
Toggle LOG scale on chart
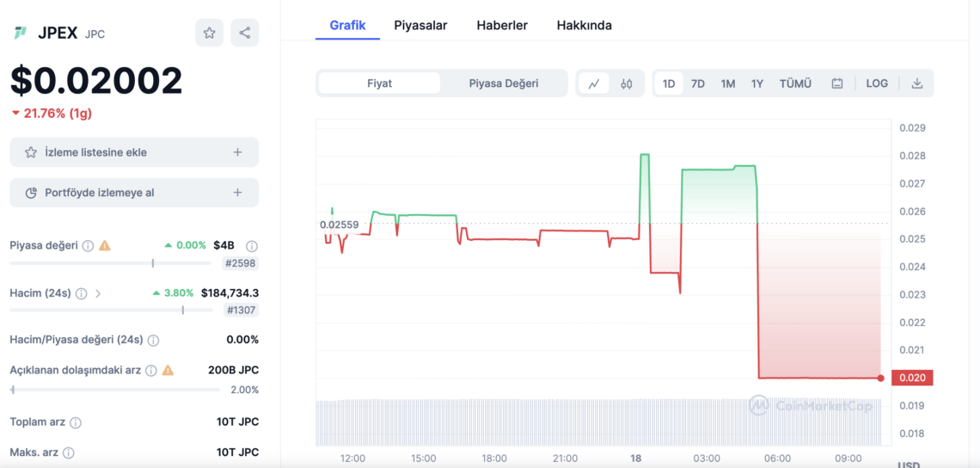coord(877,83)
